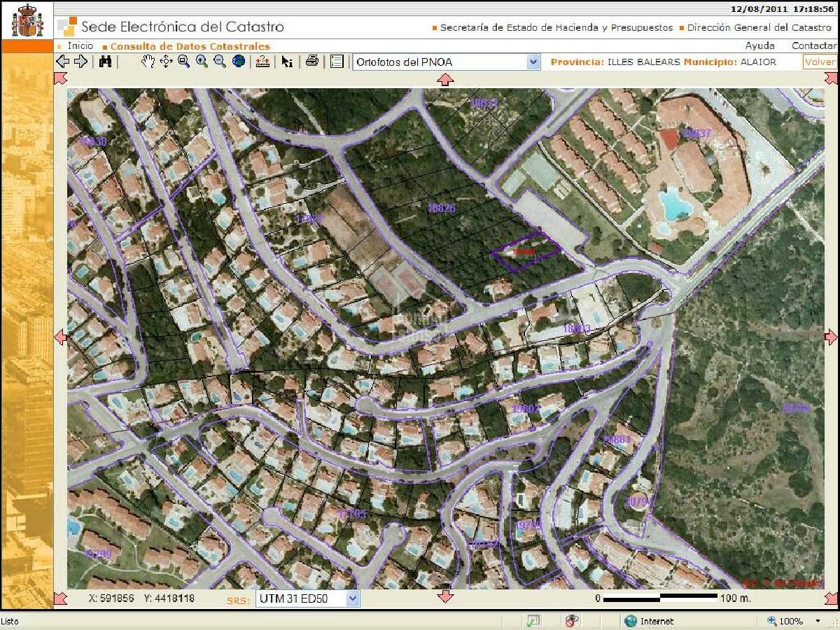Select the parcel info pointer tool

coord(287,62)
